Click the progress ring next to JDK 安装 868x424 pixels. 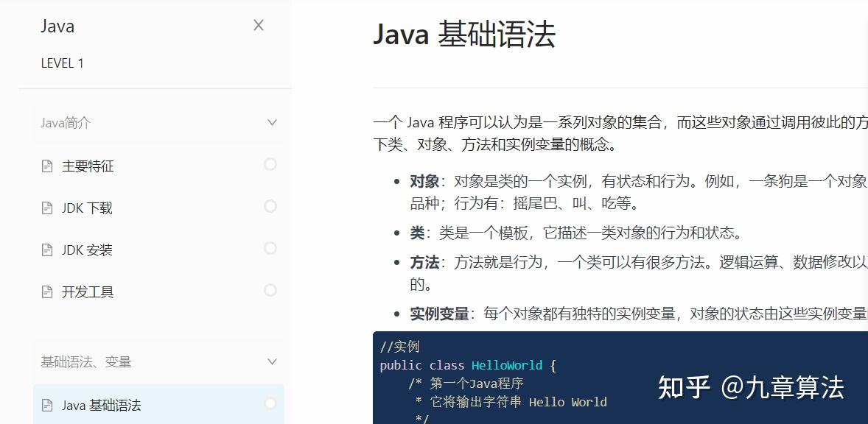pos(270,250)
